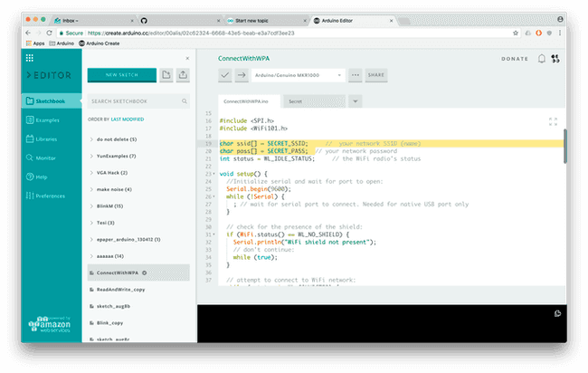Image resolution: width=588 pixels, height=373 pixels.
Task: Toggle fullscreen editor mode icon
Action: 553,121
